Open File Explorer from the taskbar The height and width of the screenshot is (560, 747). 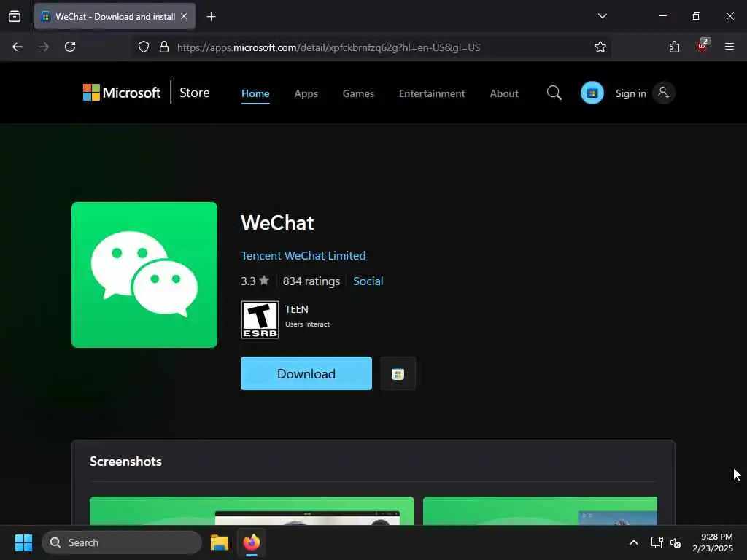click(220, 542)
